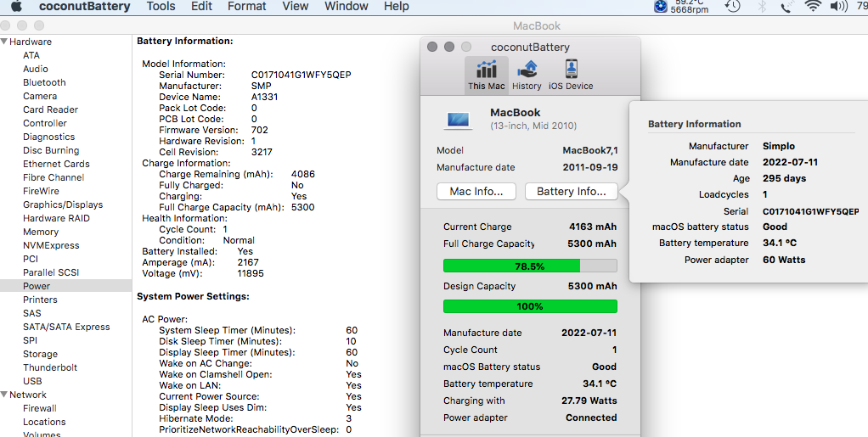Click the Wi-Fi icon in menu bar
The height and width of the screenshot is (437, 868).
(x=813, y=6)
